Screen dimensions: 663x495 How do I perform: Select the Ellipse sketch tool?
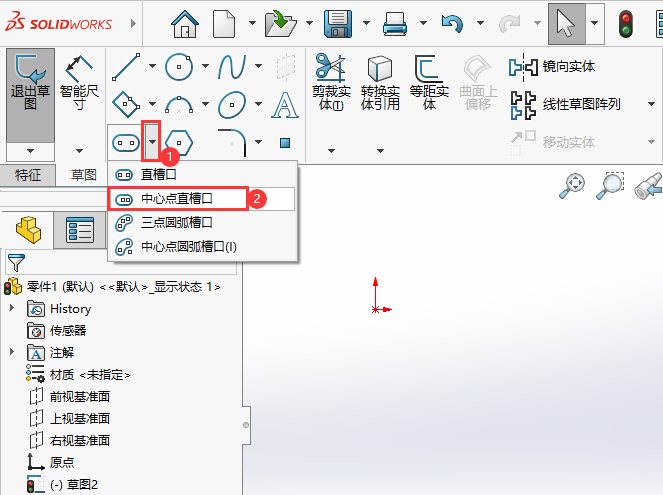coord(232,104)
